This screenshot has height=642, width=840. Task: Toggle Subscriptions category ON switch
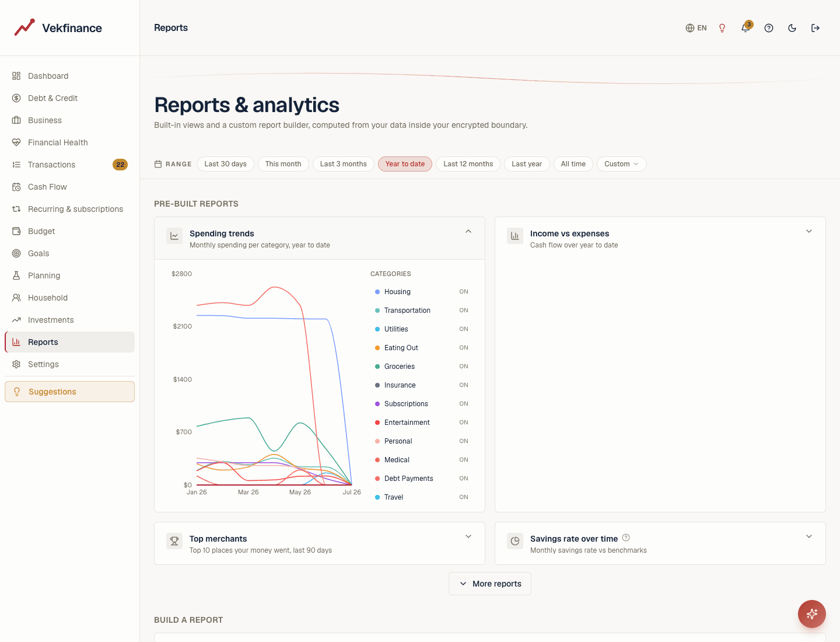click(x=464, y=404)
